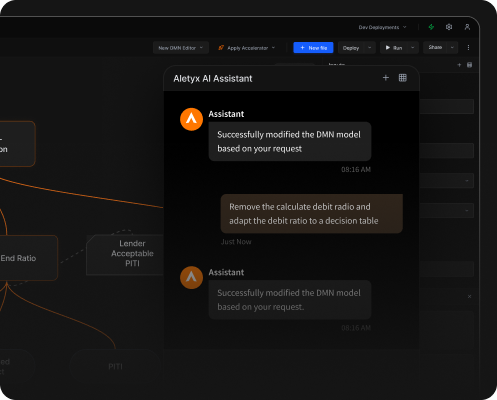497x400 pixels.
Task: Close the right panel item with X icon
Action: pyautogui.click(x=469, y=296)
